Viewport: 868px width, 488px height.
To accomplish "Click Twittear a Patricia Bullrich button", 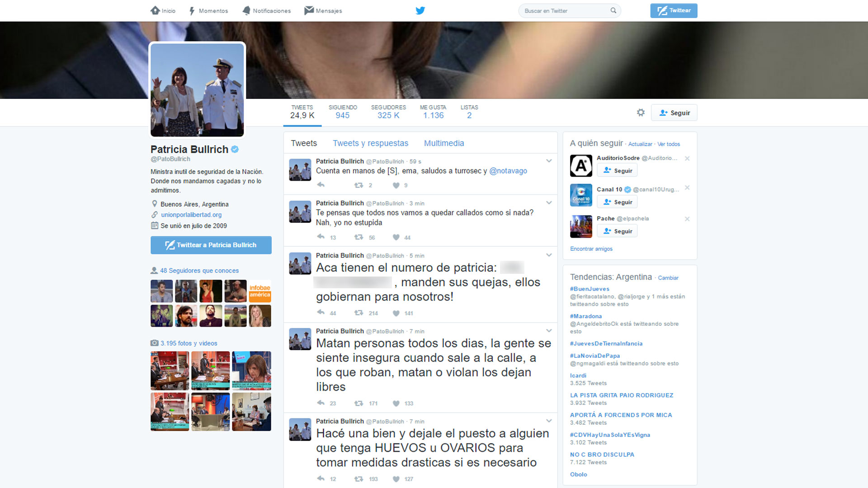I will (211, 245).
